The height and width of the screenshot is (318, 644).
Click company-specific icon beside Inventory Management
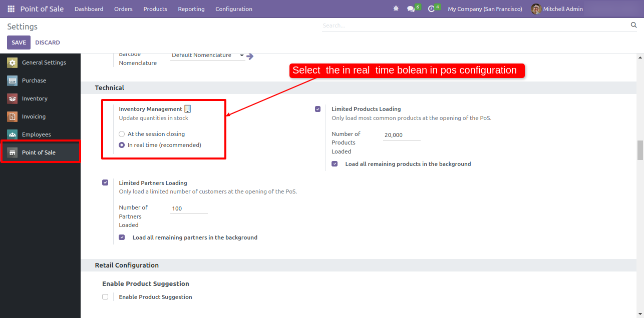[x=188, y=109]
